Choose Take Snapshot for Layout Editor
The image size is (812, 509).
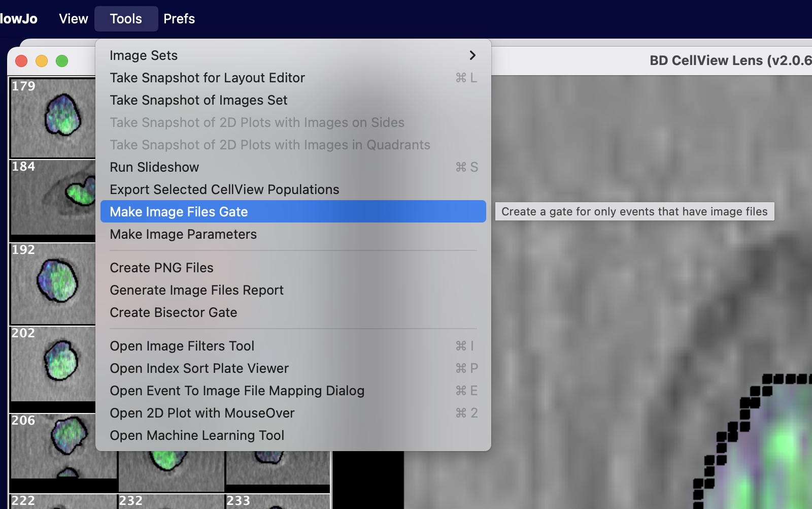tap(293, 78)
